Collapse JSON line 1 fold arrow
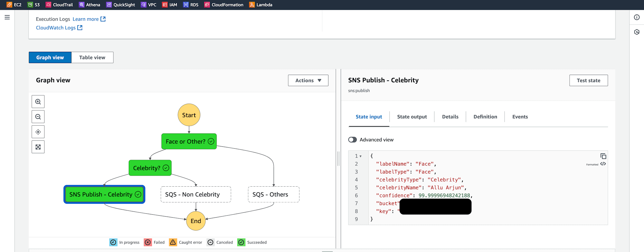 (361, 156)
